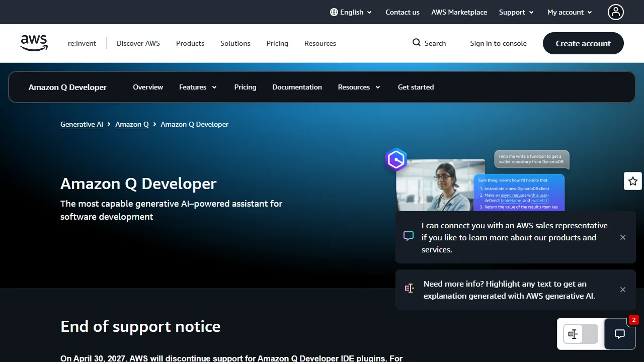Dismiss the AWS sales representative message
Viewport: 644px width, 362px height.
click(x=623, y=237)
